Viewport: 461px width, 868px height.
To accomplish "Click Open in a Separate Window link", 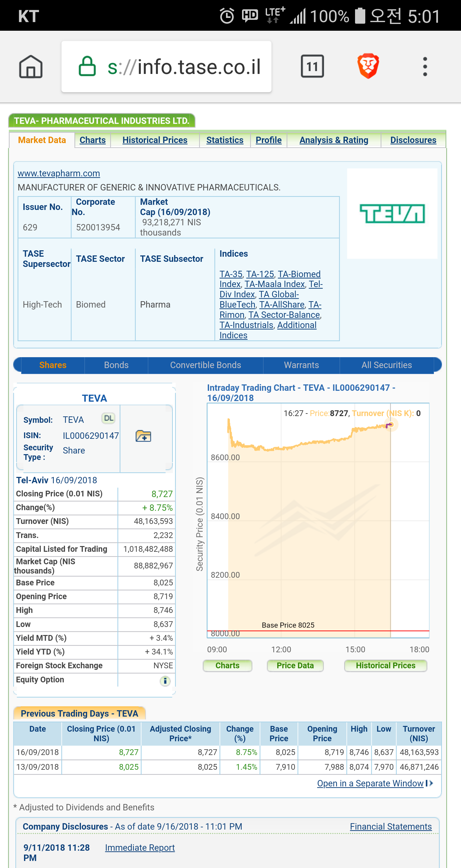I will (x=370, y=784).
